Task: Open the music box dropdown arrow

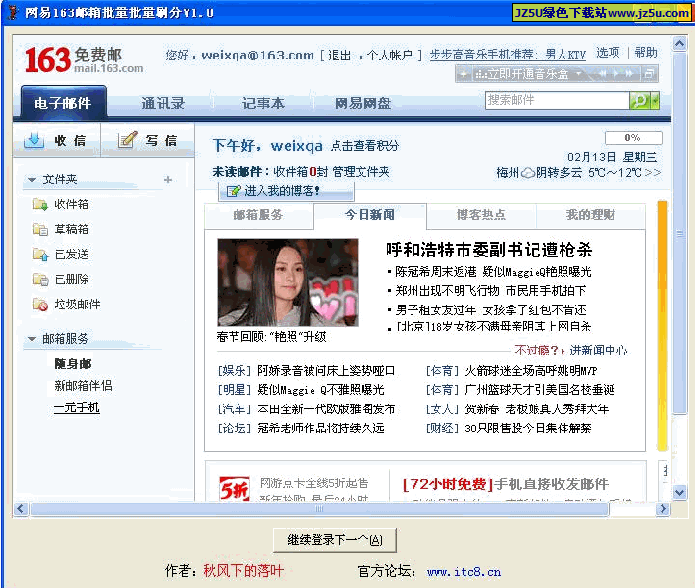Action: [x=578, y=74]
